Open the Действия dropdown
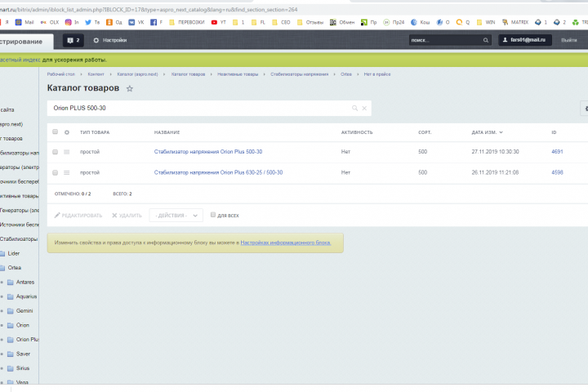Image resolution: width=588 pixels, height=392 pixels. [176, 216]
